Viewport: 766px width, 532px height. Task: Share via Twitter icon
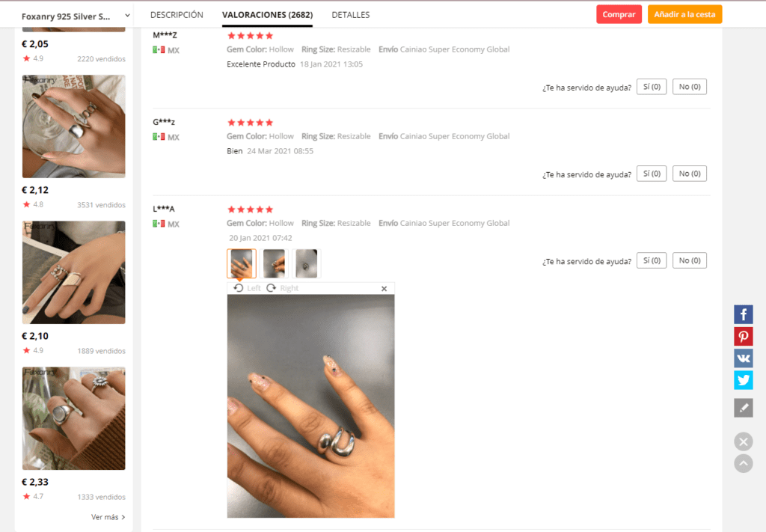point(743,380)
